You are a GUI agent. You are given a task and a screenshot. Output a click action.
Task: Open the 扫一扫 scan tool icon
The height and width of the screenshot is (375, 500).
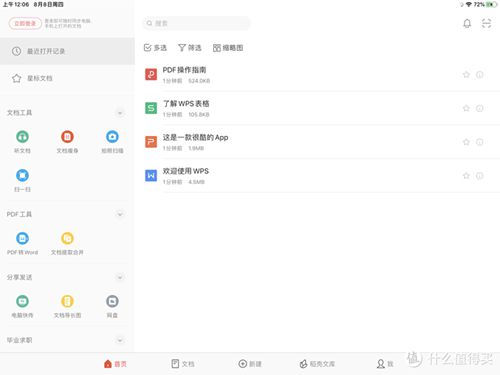coord(22,175)
